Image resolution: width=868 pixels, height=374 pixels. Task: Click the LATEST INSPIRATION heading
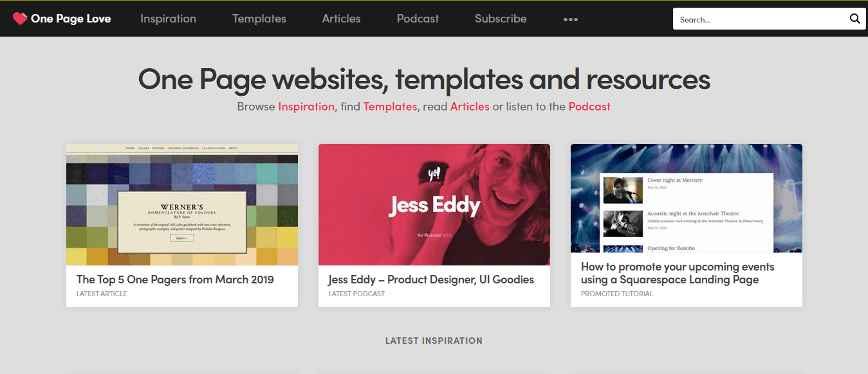pos(434,341)
